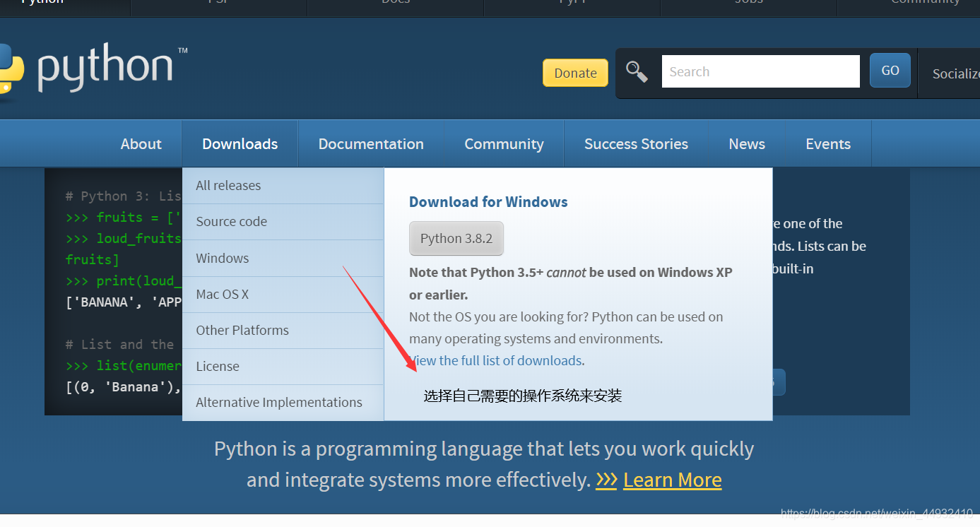Screen dimensions: 980x527
Task: Click the "[(0, 'Banana')," output line
Action: pos(124,386)
